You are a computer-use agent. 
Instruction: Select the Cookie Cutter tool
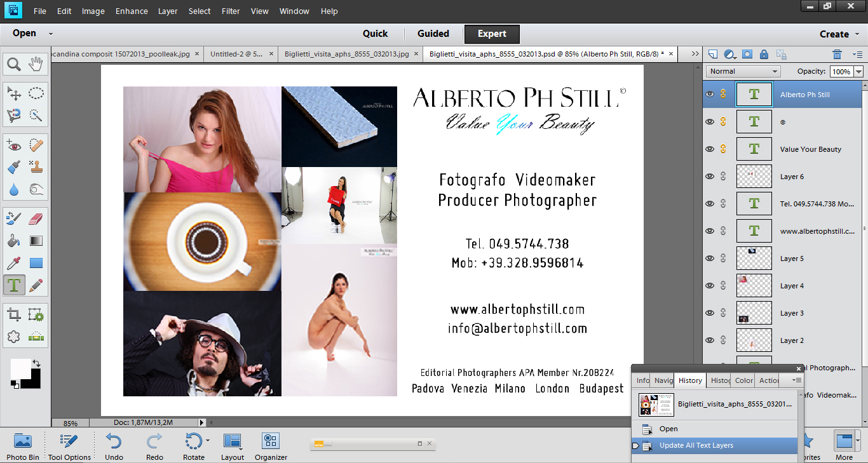[15, 337]
